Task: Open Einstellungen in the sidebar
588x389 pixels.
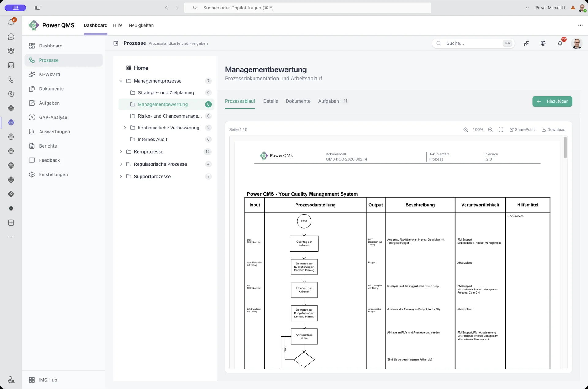Action: point(64,174)
